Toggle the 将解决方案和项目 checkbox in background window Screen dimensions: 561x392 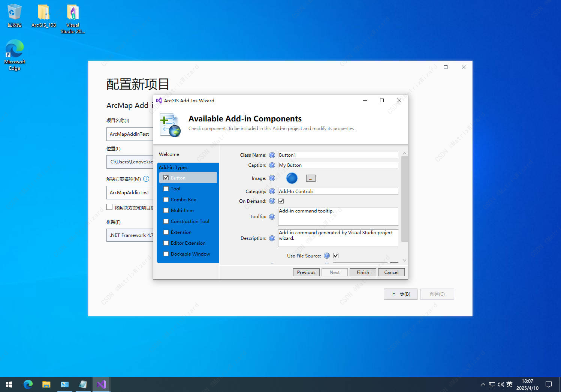pos(109,207)
